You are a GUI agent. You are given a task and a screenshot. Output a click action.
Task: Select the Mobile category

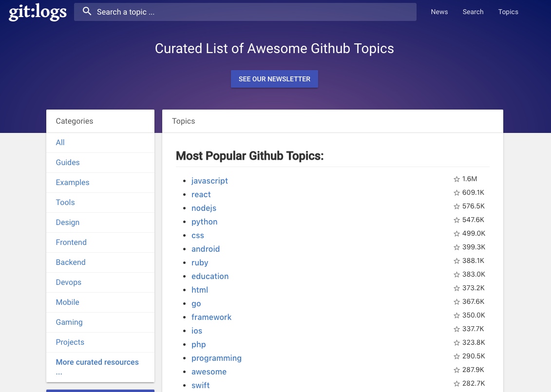[67, 302]
